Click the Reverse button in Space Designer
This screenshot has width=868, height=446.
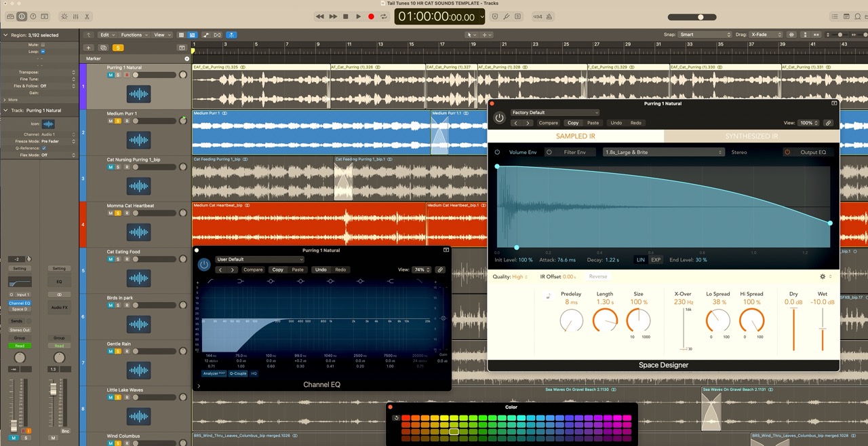click(598, 276)
